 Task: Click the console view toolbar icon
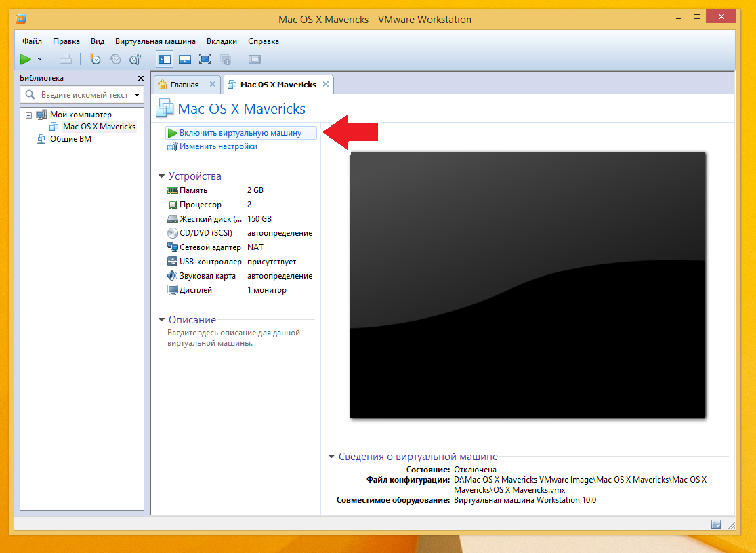point(255,60)
